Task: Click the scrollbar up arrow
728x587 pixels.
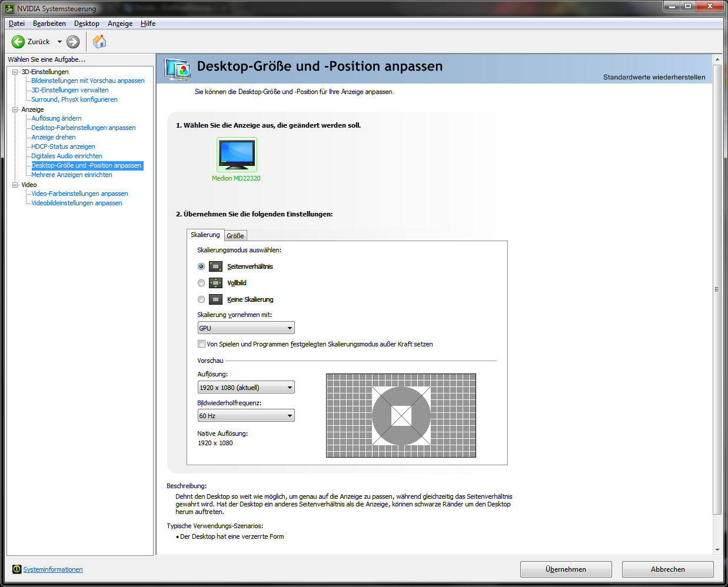Action: tap(717, 59)
